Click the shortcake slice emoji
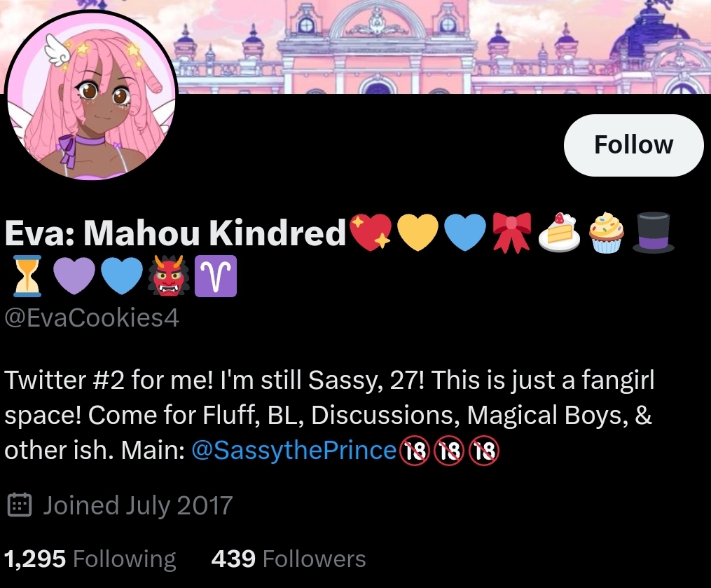Screen dimensions: 711x588 pos(559,232)
